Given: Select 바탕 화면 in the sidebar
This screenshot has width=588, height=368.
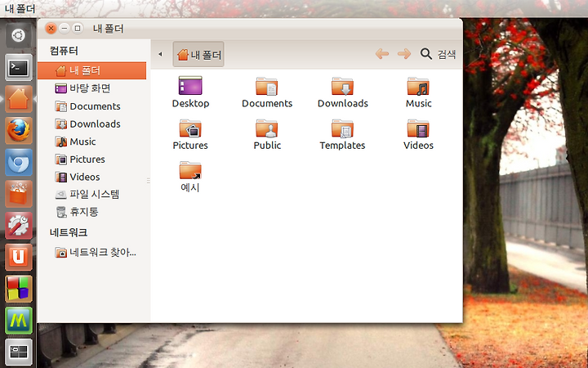Looking at the screenshot, I should (91, 88).
